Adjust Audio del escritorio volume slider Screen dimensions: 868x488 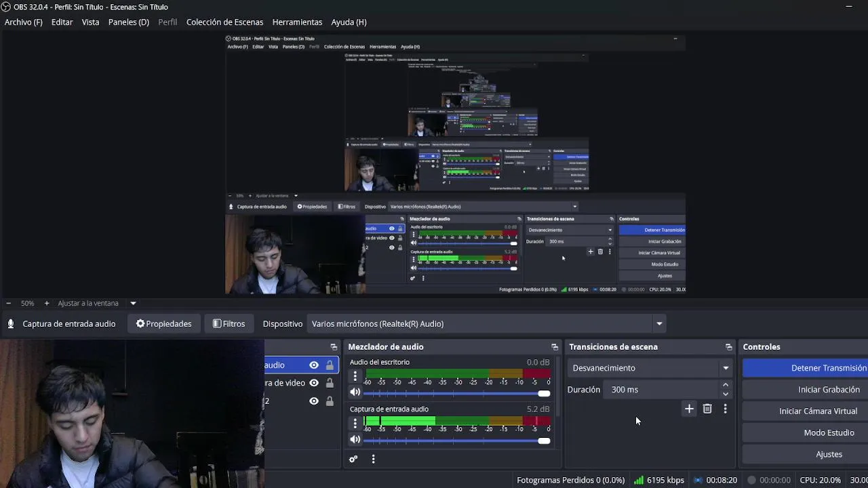(x=457, y=393)
